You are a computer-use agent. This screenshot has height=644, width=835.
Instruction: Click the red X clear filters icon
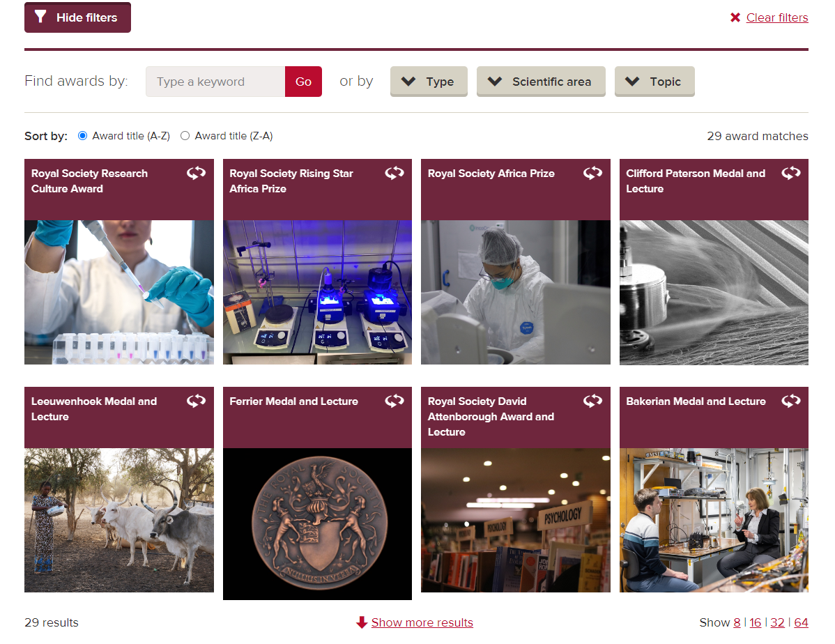pyautogui.click(x=735, y=17)
